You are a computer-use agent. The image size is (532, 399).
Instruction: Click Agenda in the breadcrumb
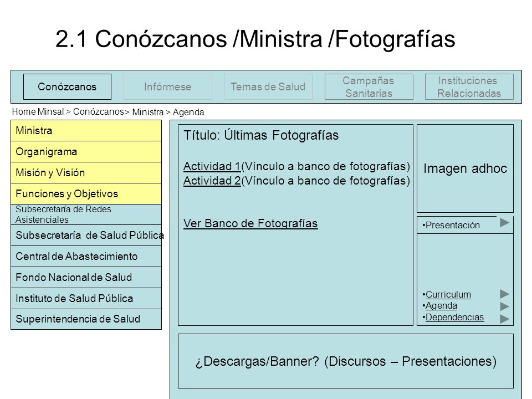point(188,112)
